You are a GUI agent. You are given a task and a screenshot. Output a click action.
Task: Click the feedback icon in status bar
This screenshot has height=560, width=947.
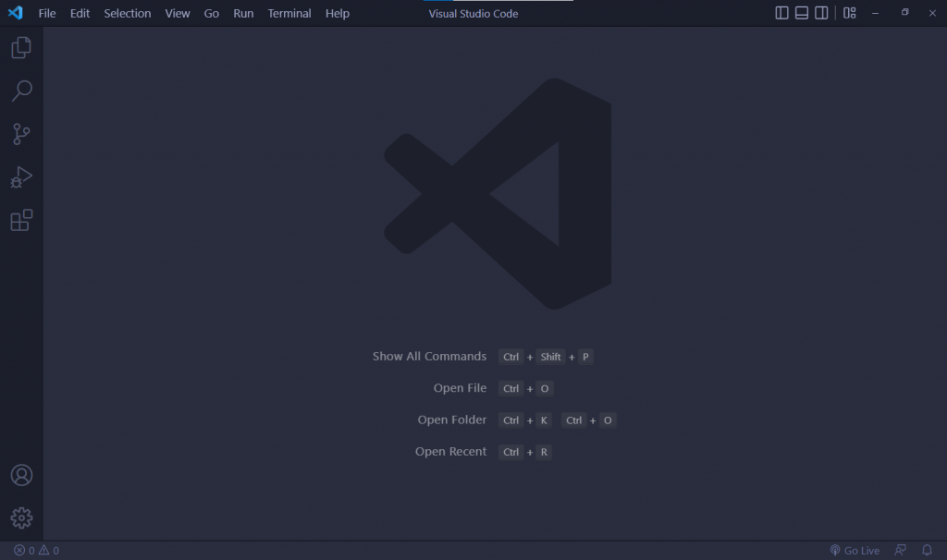click(x=900, y=551)
